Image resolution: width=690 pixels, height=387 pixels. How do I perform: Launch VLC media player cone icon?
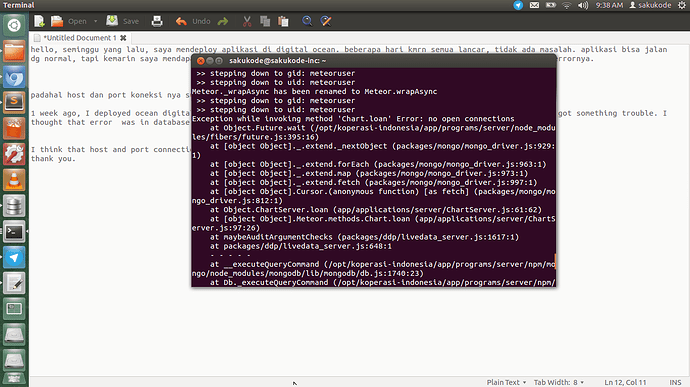[14, 180]
